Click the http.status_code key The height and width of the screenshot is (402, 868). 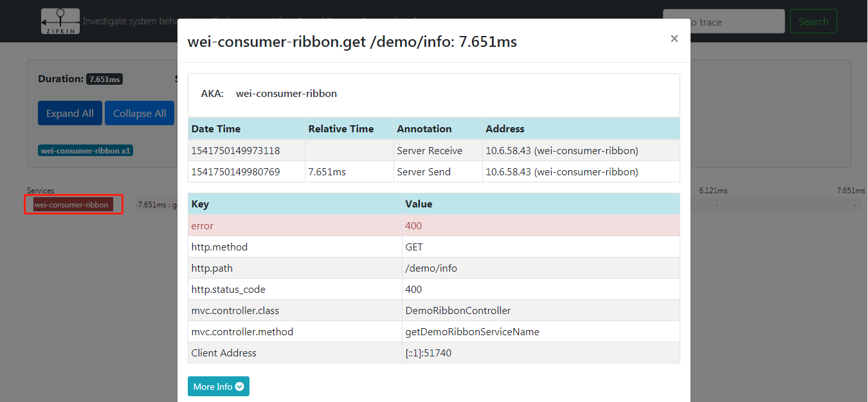click(x=295, y=289)
